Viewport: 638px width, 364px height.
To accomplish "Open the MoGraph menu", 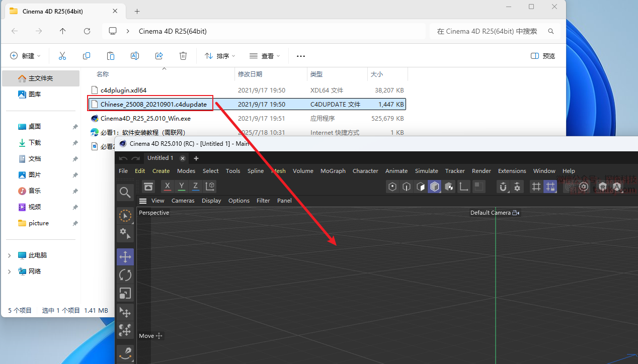I will pyautogui.click(x=333, y=171).
